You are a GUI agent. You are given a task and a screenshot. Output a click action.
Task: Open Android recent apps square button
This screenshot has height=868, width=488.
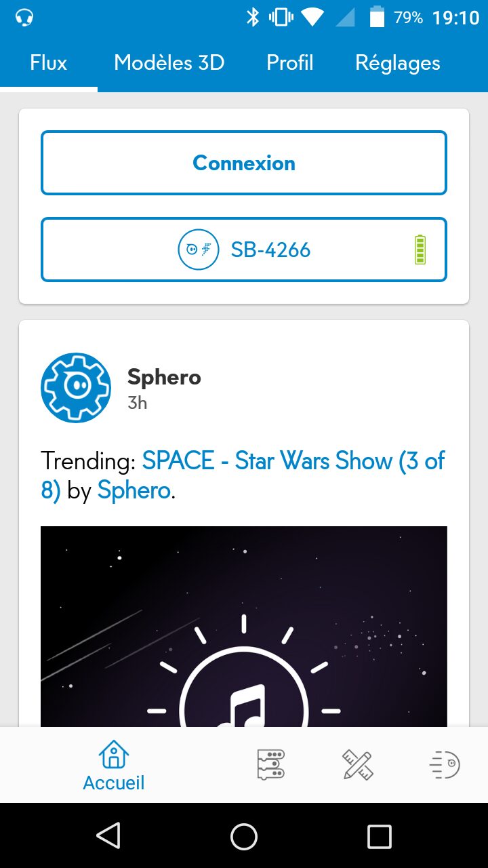pyautogui.click(x=379, y=837)
